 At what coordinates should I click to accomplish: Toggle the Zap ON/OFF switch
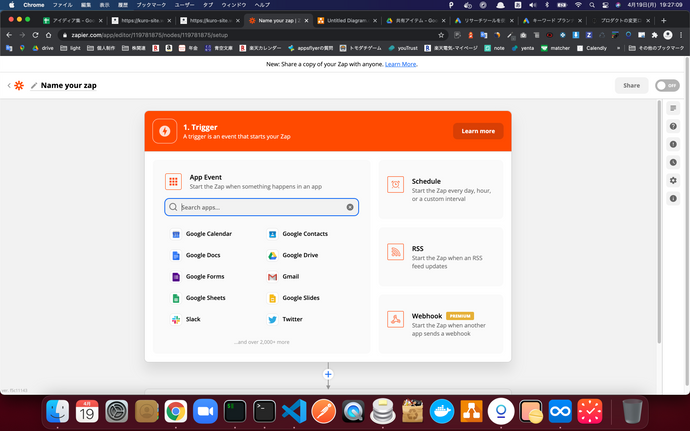(667, 85)
